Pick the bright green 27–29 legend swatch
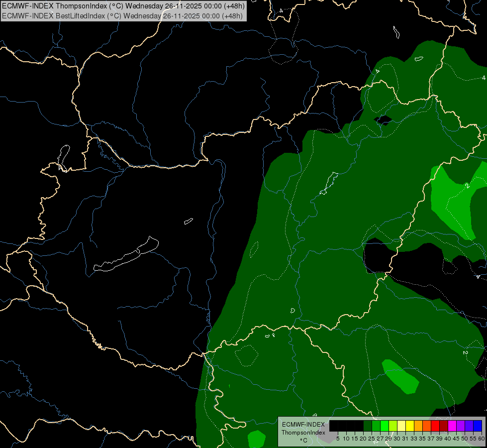Screen dimensions: 487x448 click(385, 426)
